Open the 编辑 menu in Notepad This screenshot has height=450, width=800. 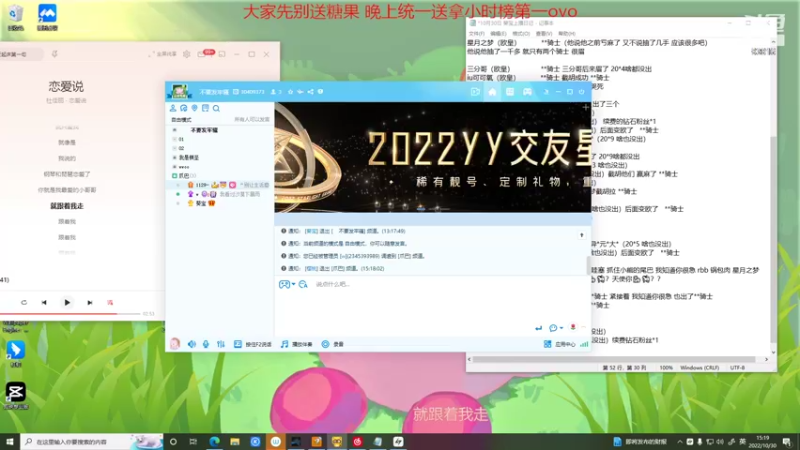coord(498,34)
